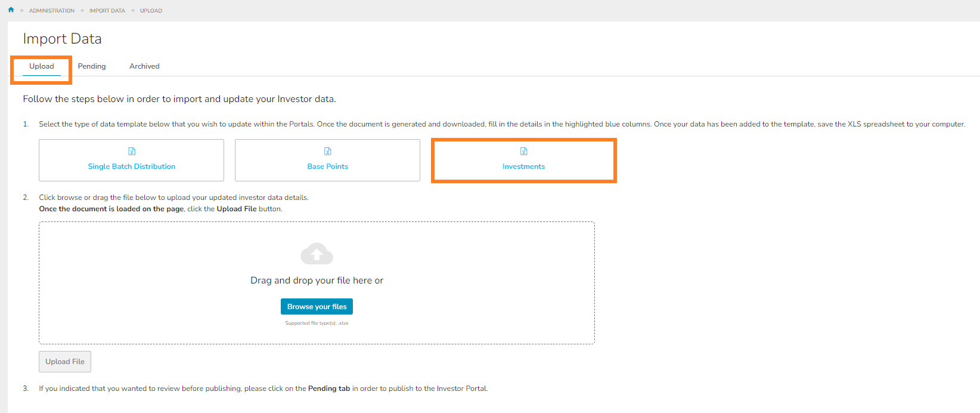Click bold 'Pending tab' text in step 3
Viewport: 980px width, 413px height.
[329, 389]
